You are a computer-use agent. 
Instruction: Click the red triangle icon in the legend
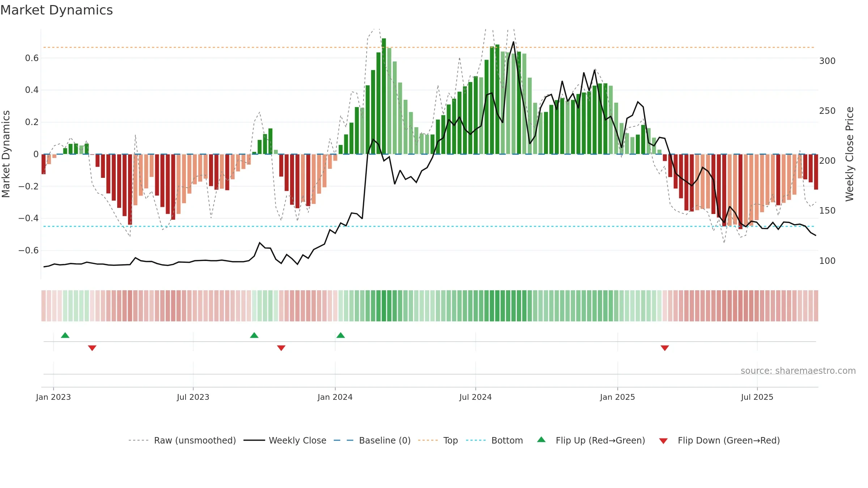(x=663, y=441)
